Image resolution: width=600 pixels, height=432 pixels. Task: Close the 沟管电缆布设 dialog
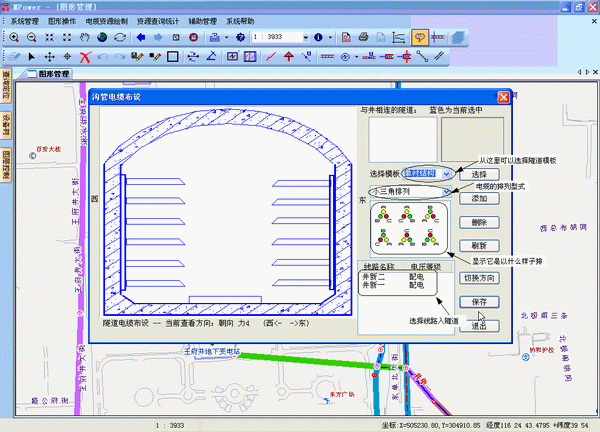(504, 98)
